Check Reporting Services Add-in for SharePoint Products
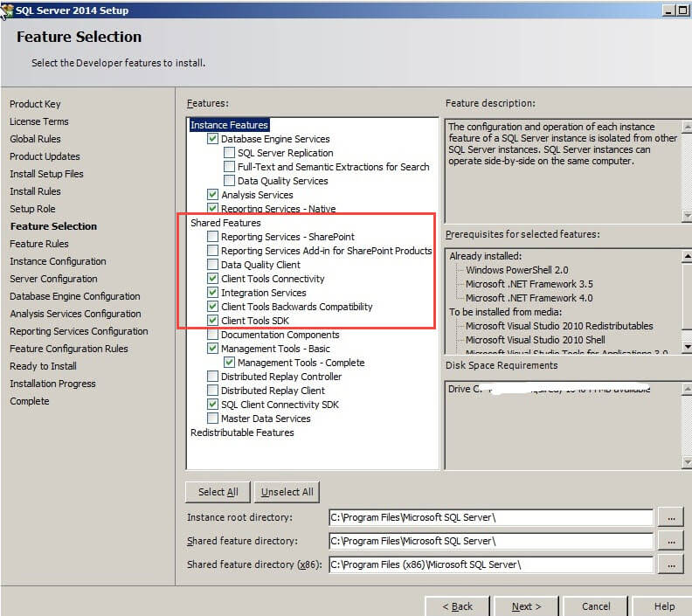Screen dimensions: 692x616 pos(212,251)
